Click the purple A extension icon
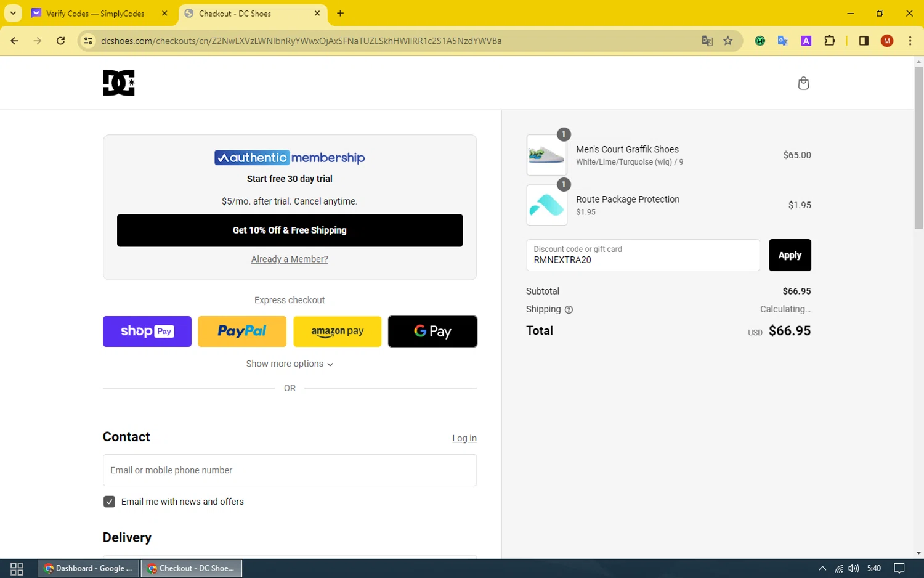This screenshot has width=924, height=578. (806, 41)
